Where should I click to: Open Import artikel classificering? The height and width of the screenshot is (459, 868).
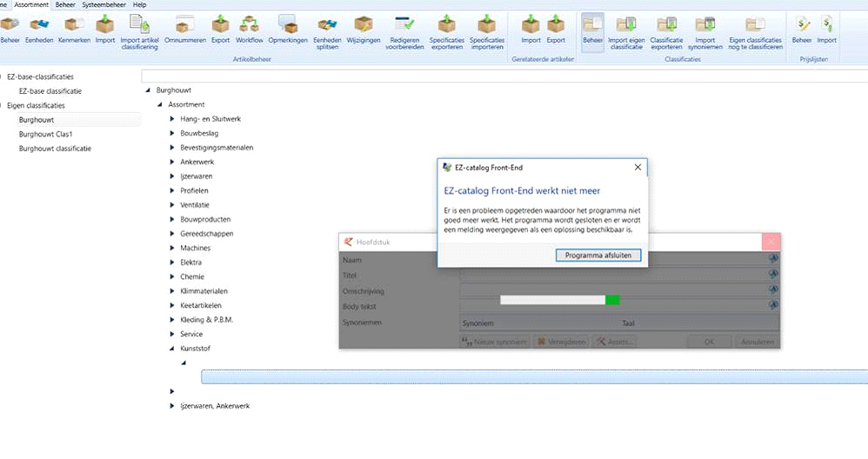139,33
